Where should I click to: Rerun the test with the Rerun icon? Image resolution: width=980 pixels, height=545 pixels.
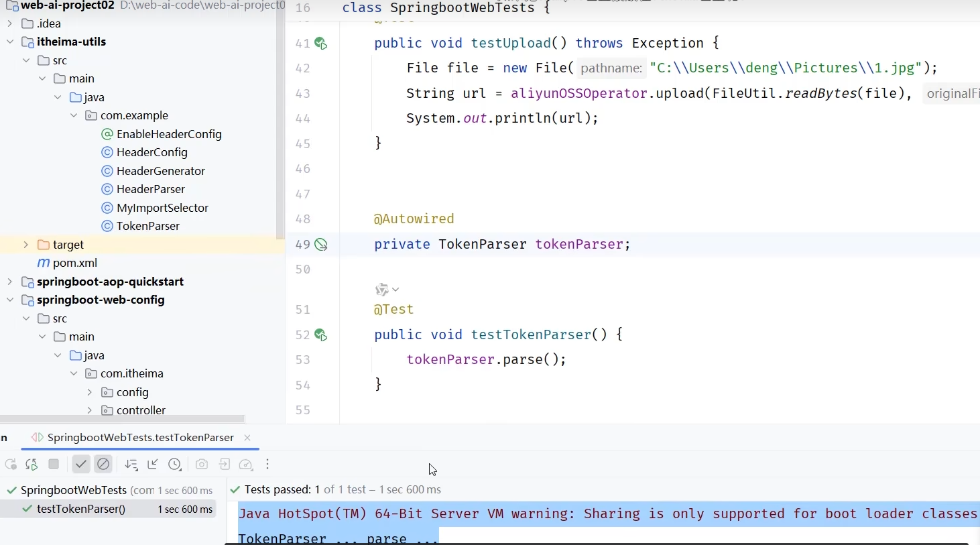11,464
